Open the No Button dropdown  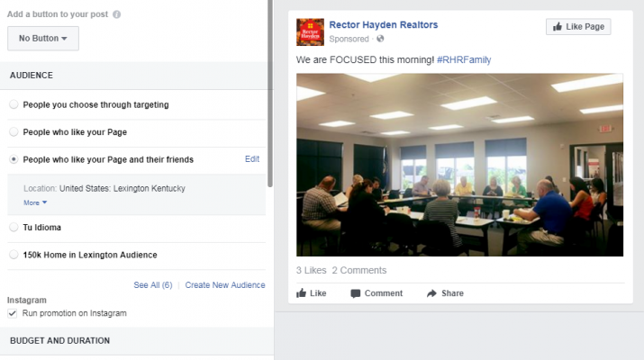coord(43,39)
